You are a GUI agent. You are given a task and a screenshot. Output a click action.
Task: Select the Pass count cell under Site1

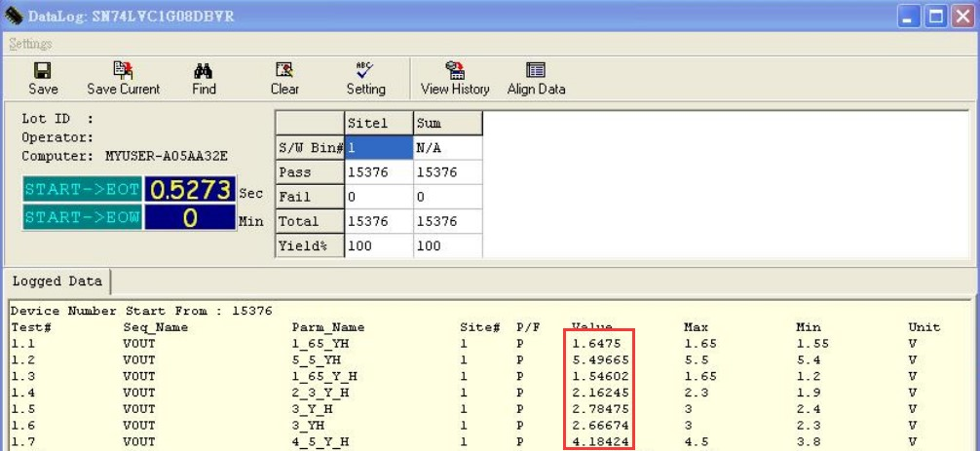coord(378,172)
